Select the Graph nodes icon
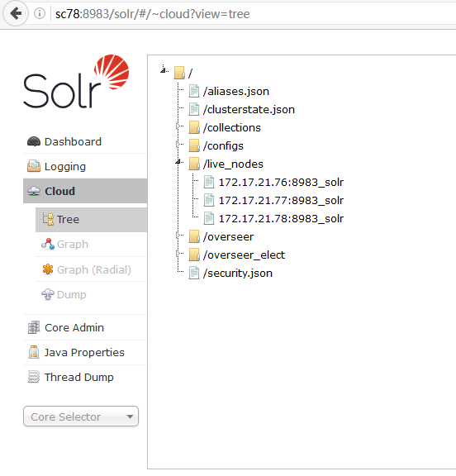456x476 pixels. tap(48, 244)
